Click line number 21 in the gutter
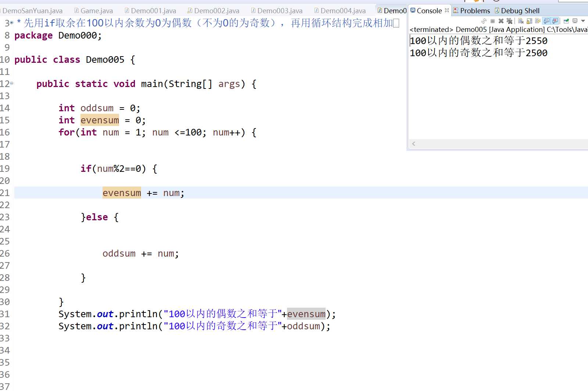Viewport: 588px width, 391px height. [x=5, y=193]
